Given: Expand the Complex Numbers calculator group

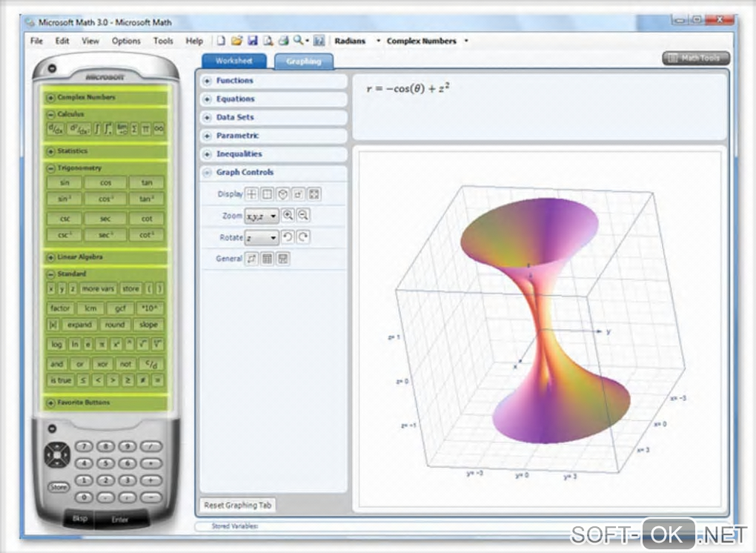Looking at the screenshot, I should click(50, 97).
